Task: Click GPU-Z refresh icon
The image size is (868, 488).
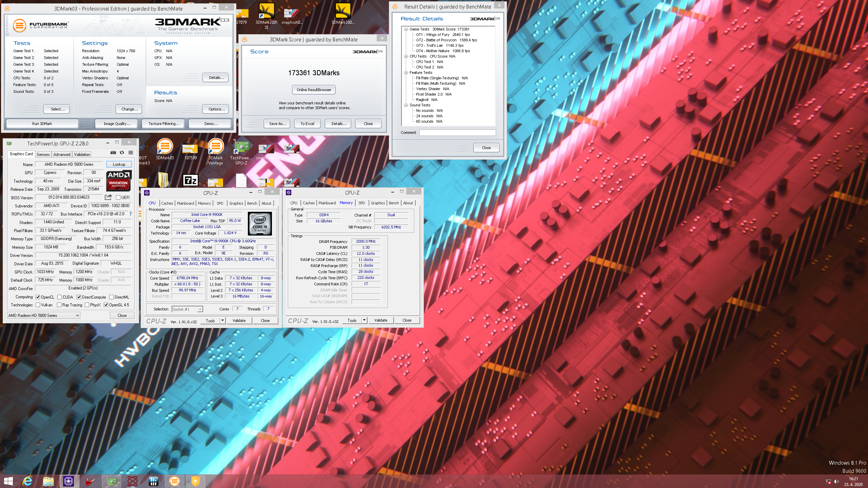Action: point(122,153)
